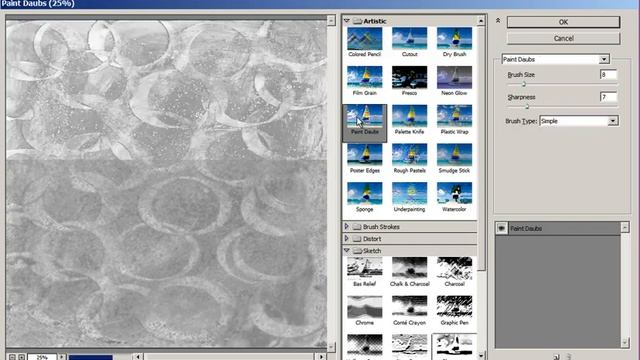Viewport: 640px width, 360px height.
Task: Select the Graphic Pen filter thumbnail
Action: (454, 307)
